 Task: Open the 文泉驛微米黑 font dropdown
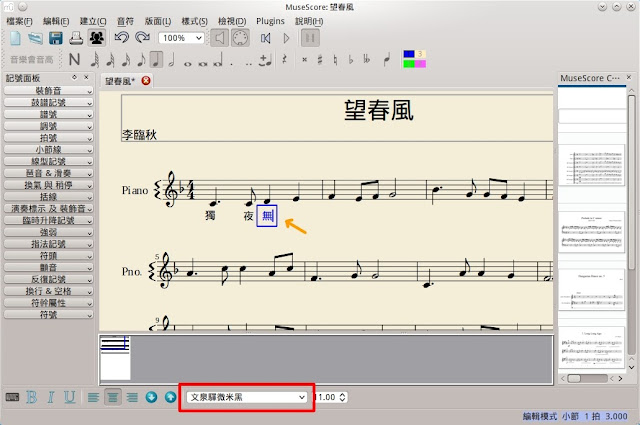pos(247,397)
